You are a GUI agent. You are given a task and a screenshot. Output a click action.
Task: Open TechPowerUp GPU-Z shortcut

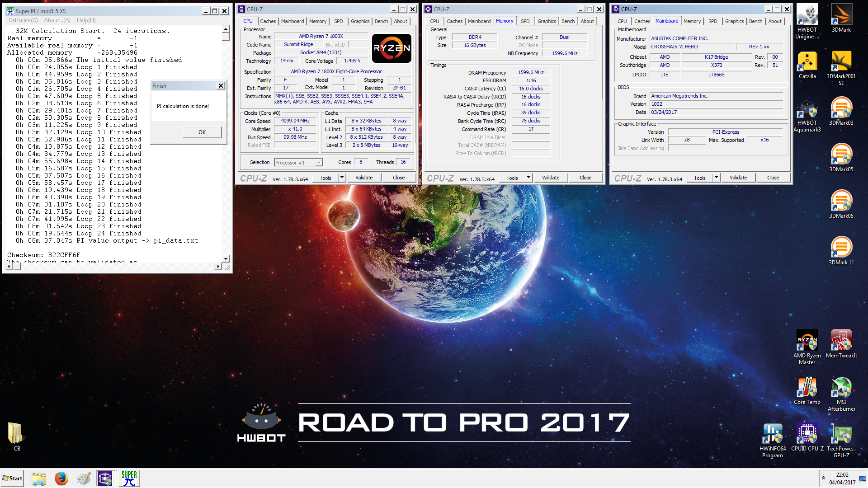pos(841,441)
